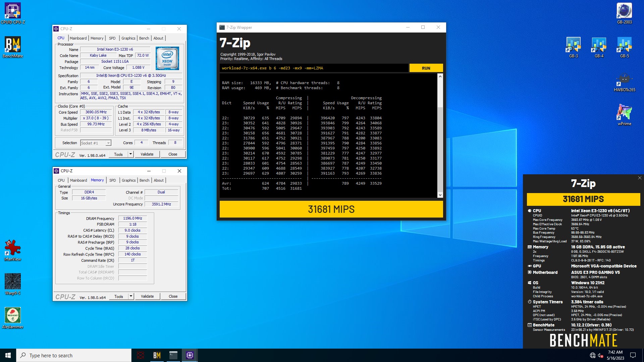644x362 pixels.
Task: Click the yellow RUN button in 7-Zip
Action: coord(426,68)
